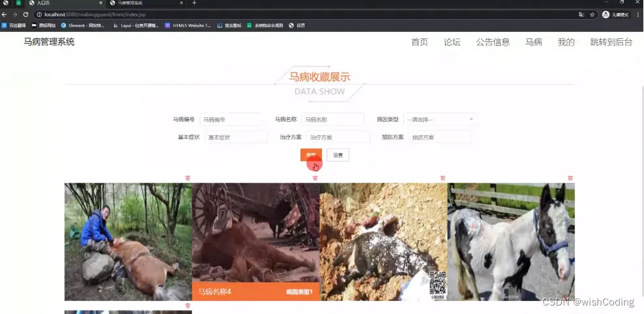This screenshot has width=644, height=314.
Task: Open the HTML5 Website bookmark
Action: point(188,25)
